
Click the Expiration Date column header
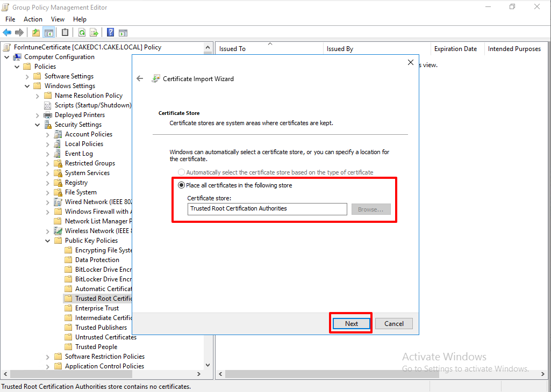457,49
